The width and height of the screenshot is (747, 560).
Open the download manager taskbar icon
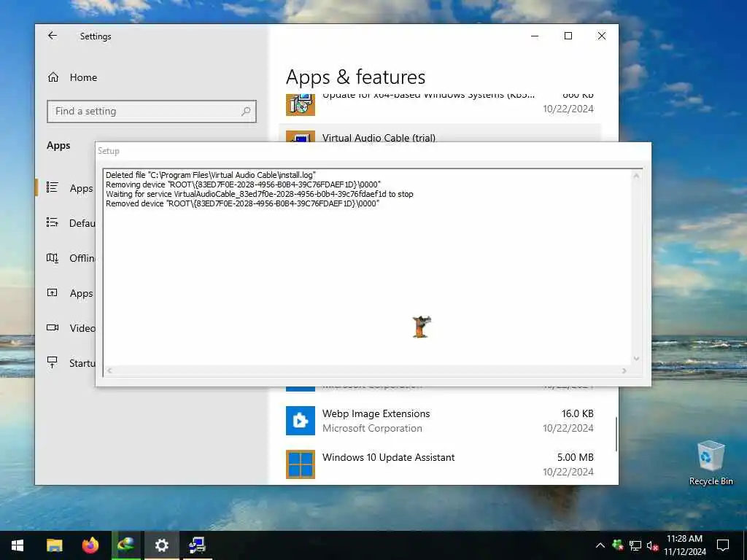126,545
